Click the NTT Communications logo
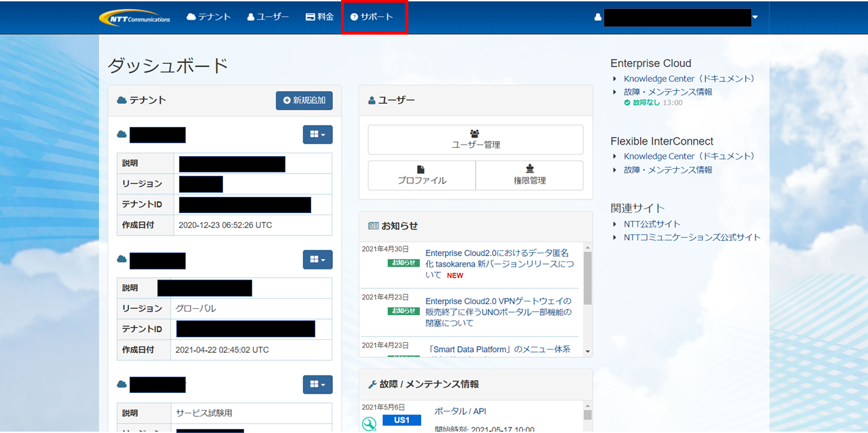868x433 pixels. pos(134,17)
